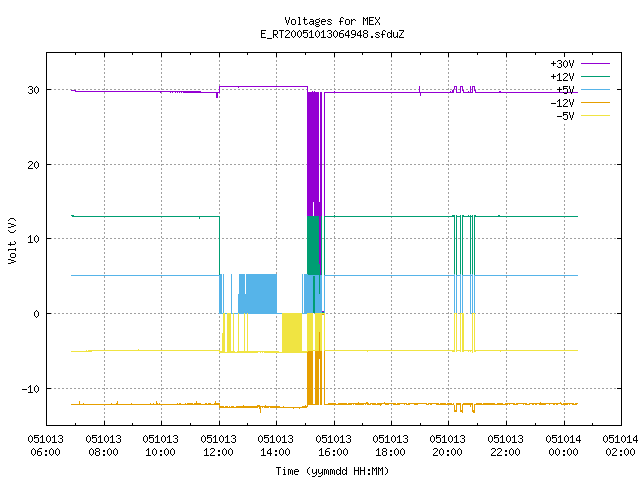
Task: Click the yellow -5V block near 14:30
Action: pos(292,333)
